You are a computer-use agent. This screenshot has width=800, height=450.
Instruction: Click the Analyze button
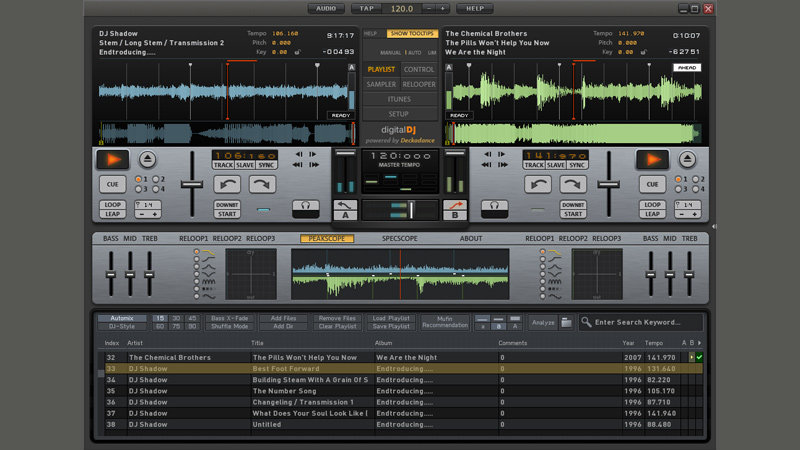[x=543, y=322]
